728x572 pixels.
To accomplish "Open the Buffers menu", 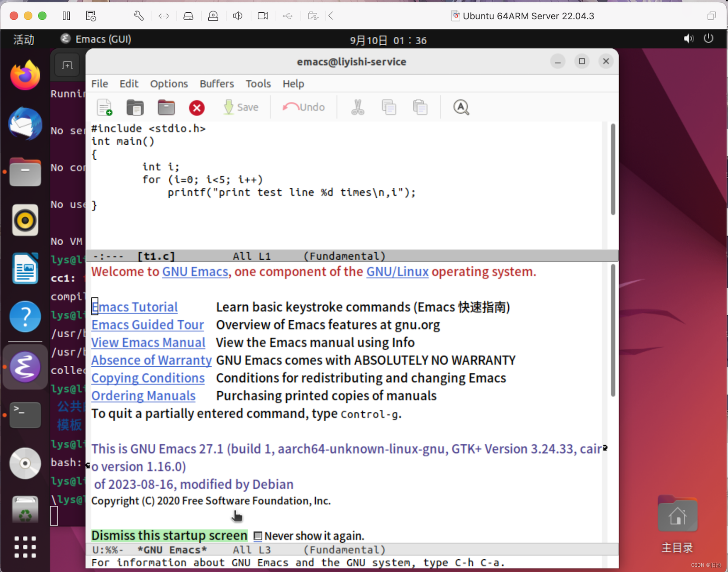I will click(217, 84).
